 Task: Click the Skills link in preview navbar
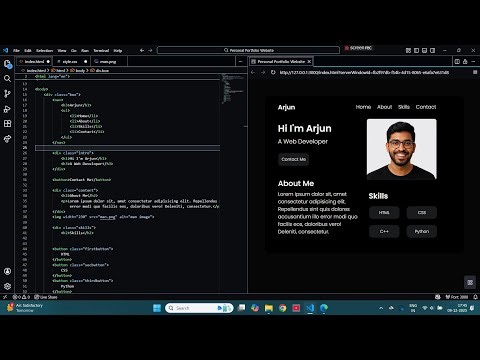(x=404, y=107)
